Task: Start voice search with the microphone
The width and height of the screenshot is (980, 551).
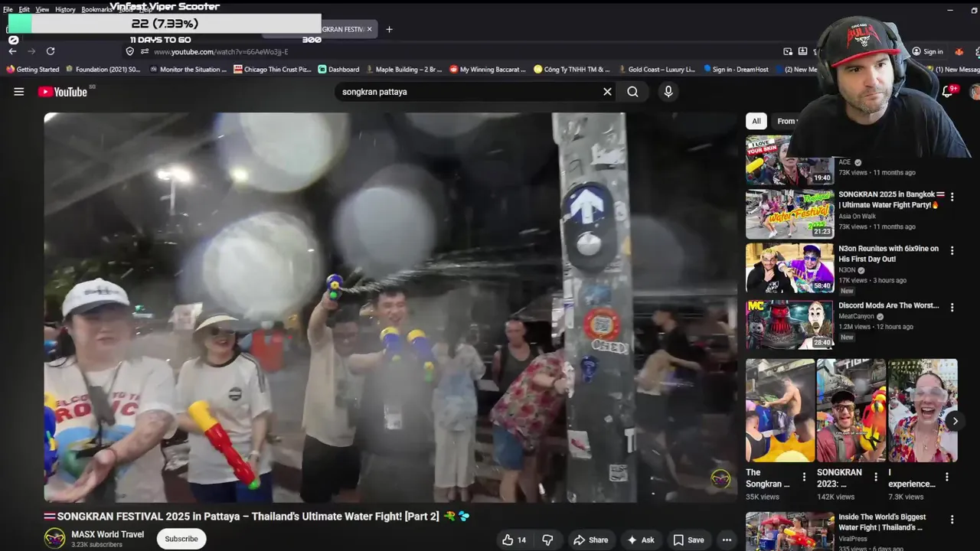Action: tap(668, 92)
